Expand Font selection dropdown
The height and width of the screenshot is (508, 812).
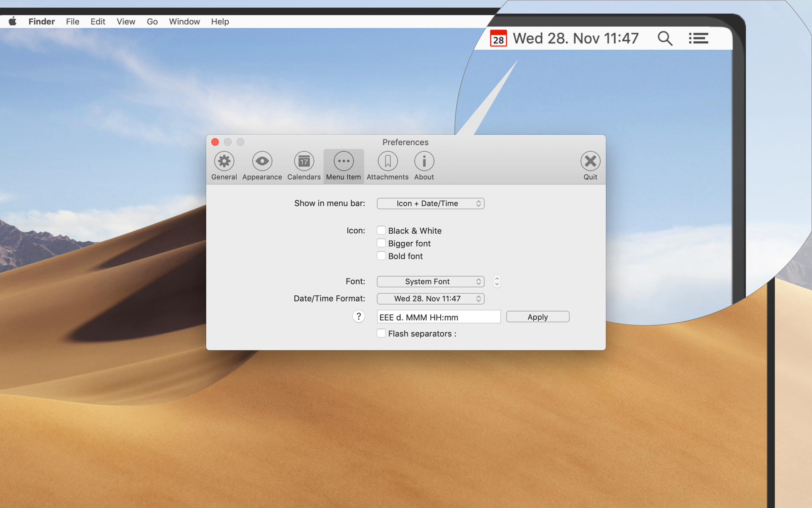430,281
